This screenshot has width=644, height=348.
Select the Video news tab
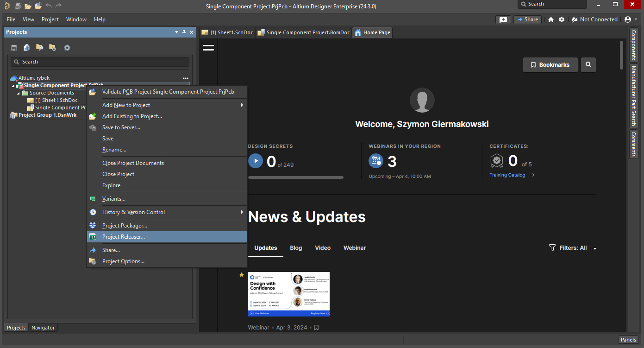pyautogui.click(x=323, y=248)
